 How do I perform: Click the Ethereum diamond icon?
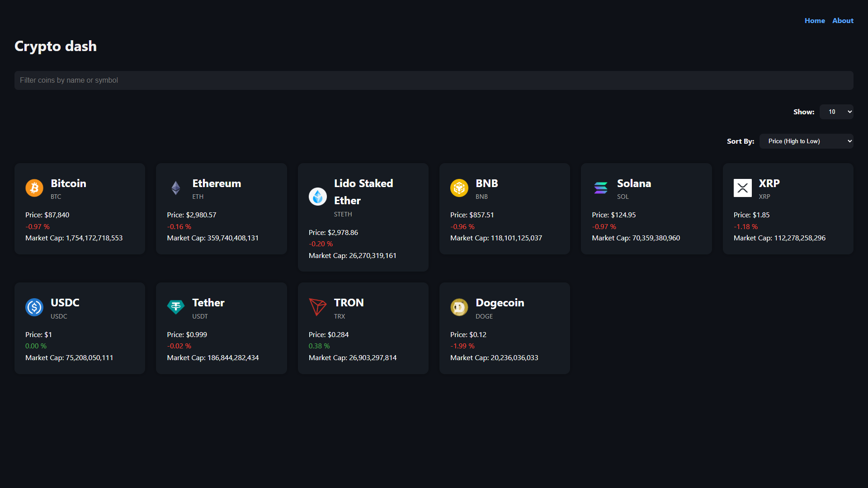point(176,188)
